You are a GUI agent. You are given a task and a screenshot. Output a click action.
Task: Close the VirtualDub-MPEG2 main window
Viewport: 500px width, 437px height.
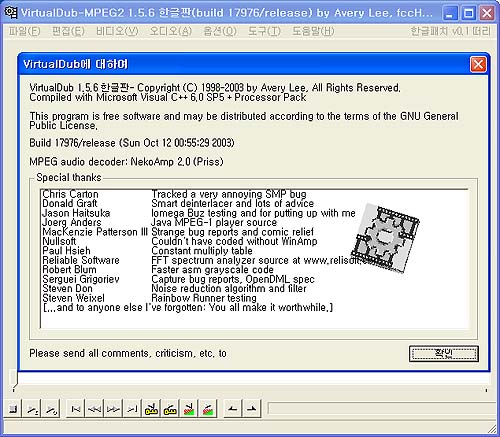(x=487, y=13)
